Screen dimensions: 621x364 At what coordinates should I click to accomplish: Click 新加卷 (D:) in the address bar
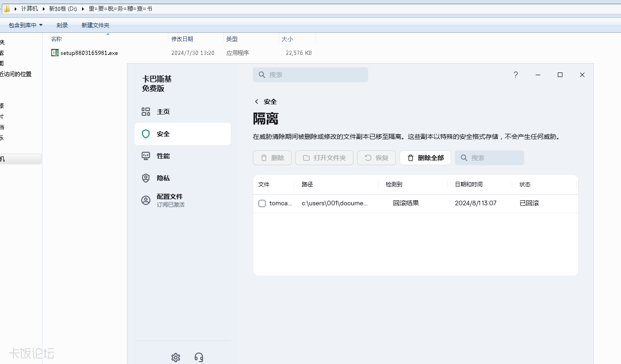(x=63, y=9)
